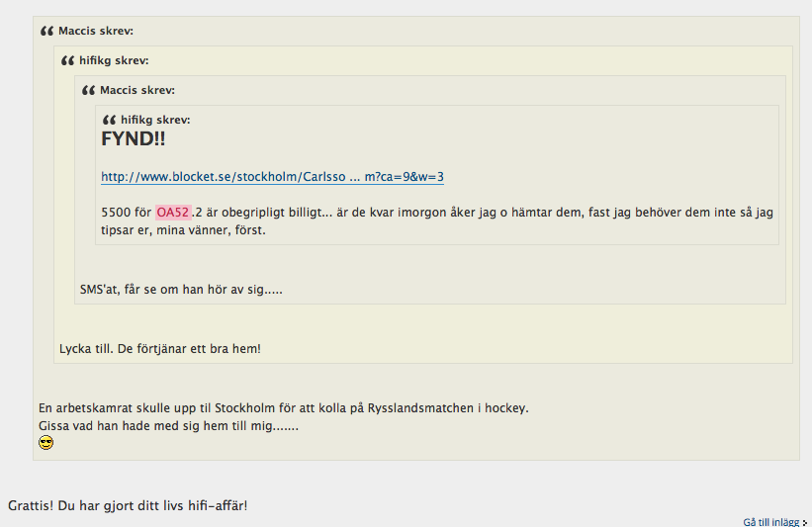Viewport: 812px width, 527px height.
Task: Click arrow icon after Gå till inlägg
Action: click(805, 522)
